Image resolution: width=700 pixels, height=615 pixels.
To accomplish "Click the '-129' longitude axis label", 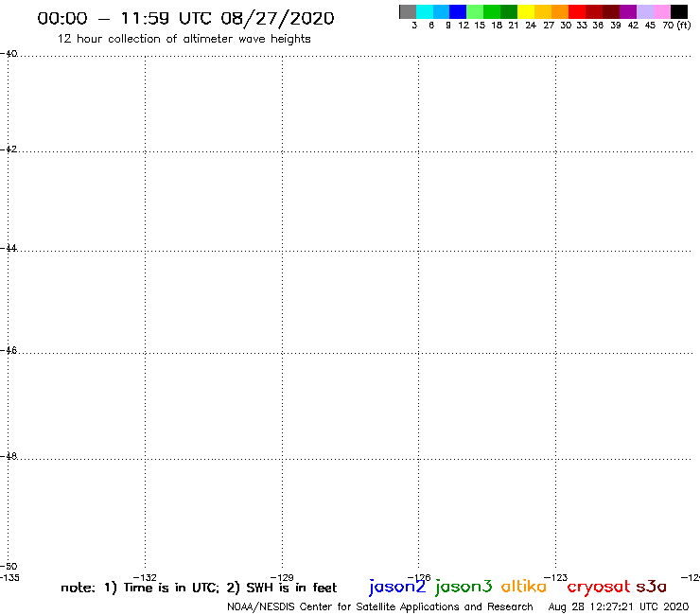I will [x=282, y=577].
